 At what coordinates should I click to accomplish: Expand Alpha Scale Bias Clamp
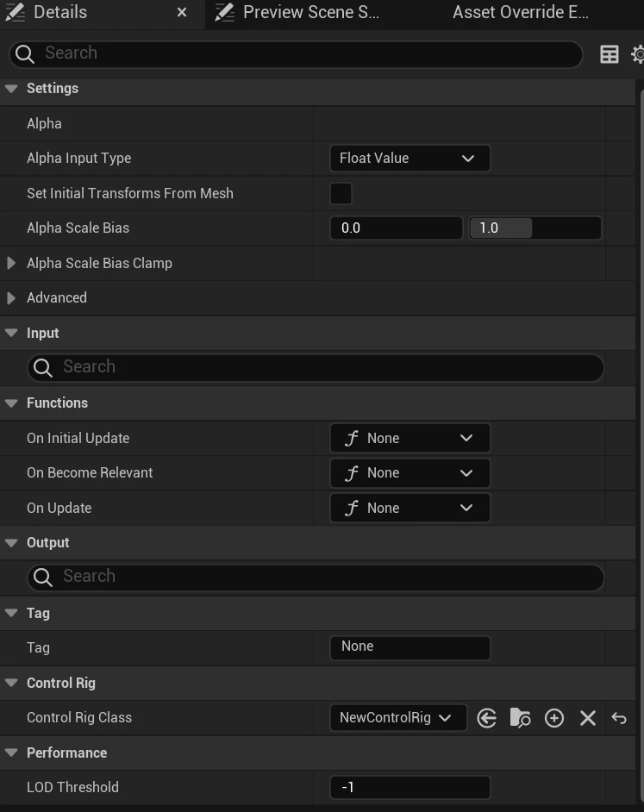click(x=11, y=263)
